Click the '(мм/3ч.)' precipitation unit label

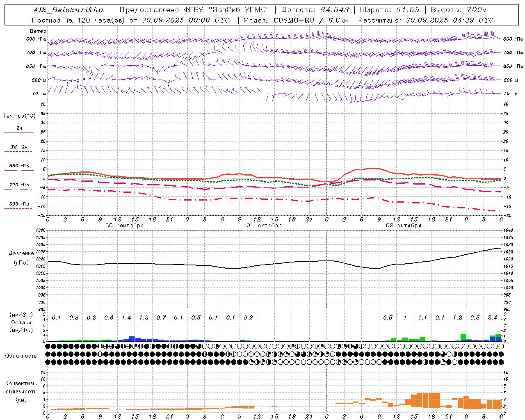[21, 315]
